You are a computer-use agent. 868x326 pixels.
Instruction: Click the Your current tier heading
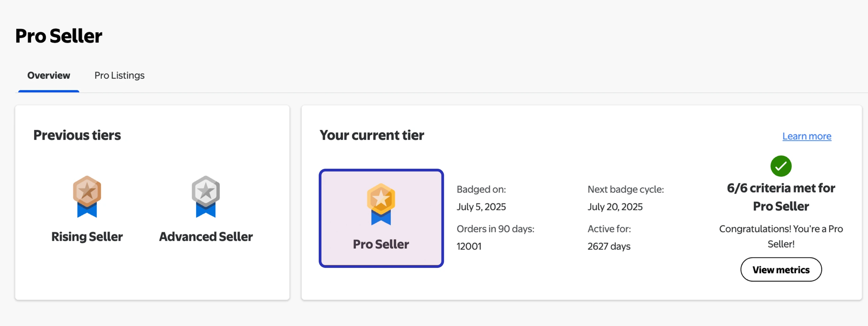(372, 135)
